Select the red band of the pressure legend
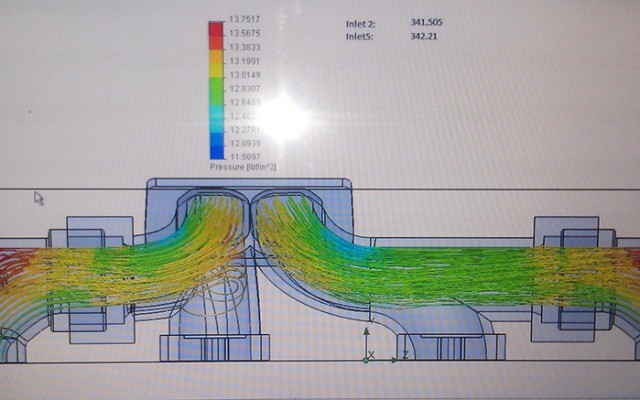Screen dimensions: 640x400 click(216, 35)
